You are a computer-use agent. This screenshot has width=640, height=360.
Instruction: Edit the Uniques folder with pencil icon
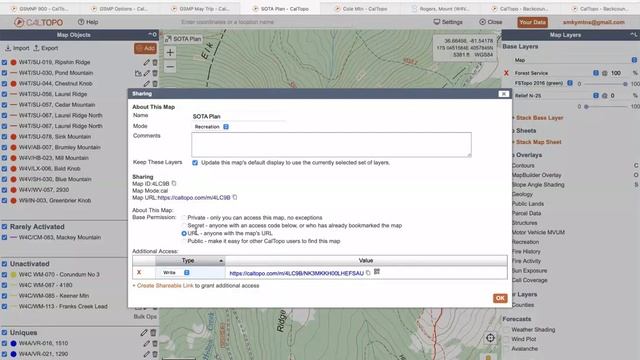point(144,333)
